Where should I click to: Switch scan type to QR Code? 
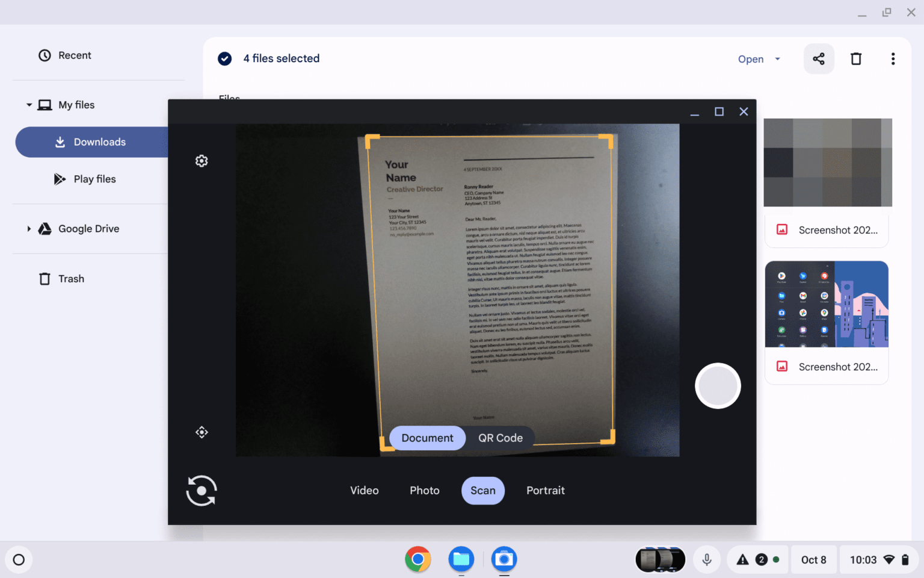pyautogui.click(x=500, y=438)
